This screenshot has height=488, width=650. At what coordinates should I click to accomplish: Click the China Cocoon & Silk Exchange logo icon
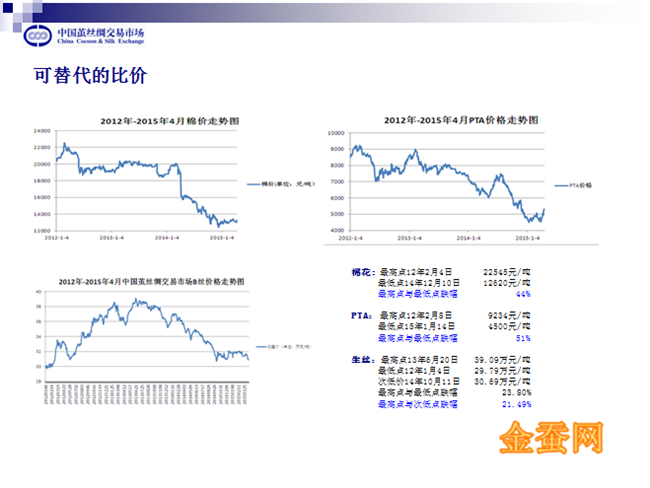[x=38, y=34]
